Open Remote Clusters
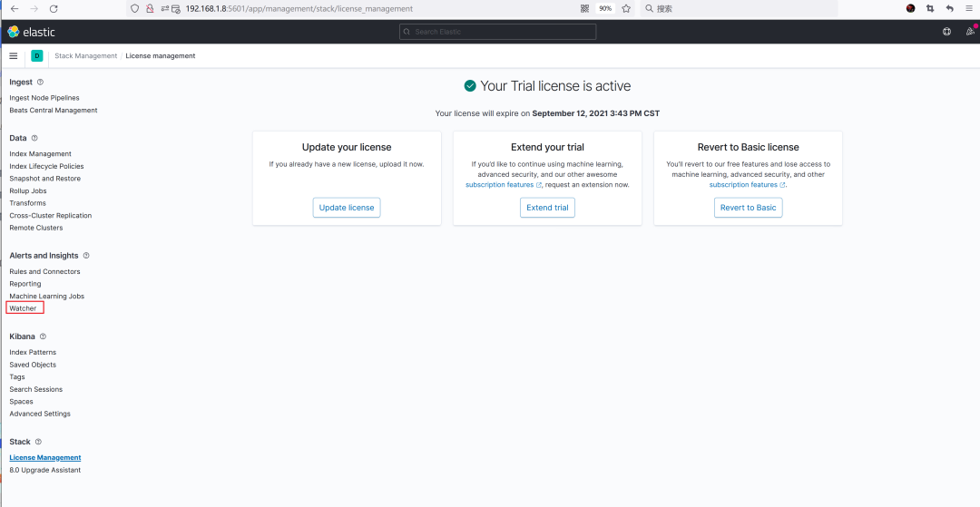This screenshot has width=980, height=507. (x=36, y=228)
